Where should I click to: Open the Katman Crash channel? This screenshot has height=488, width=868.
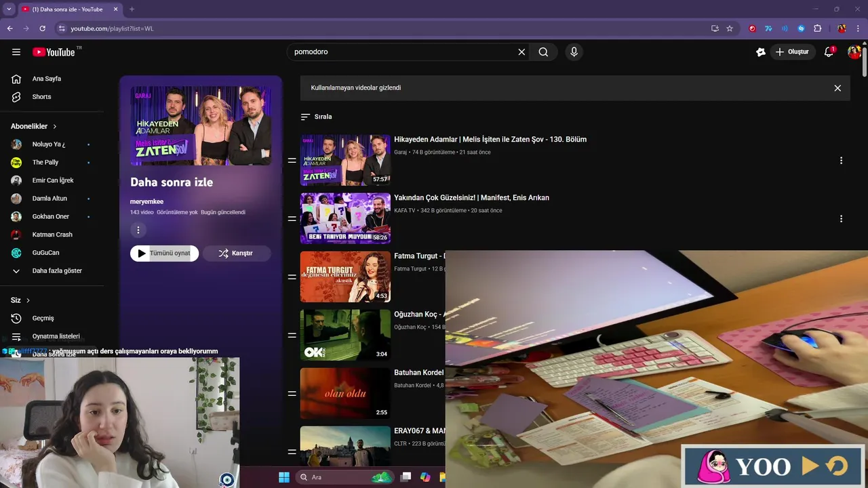tap(52, 235)
